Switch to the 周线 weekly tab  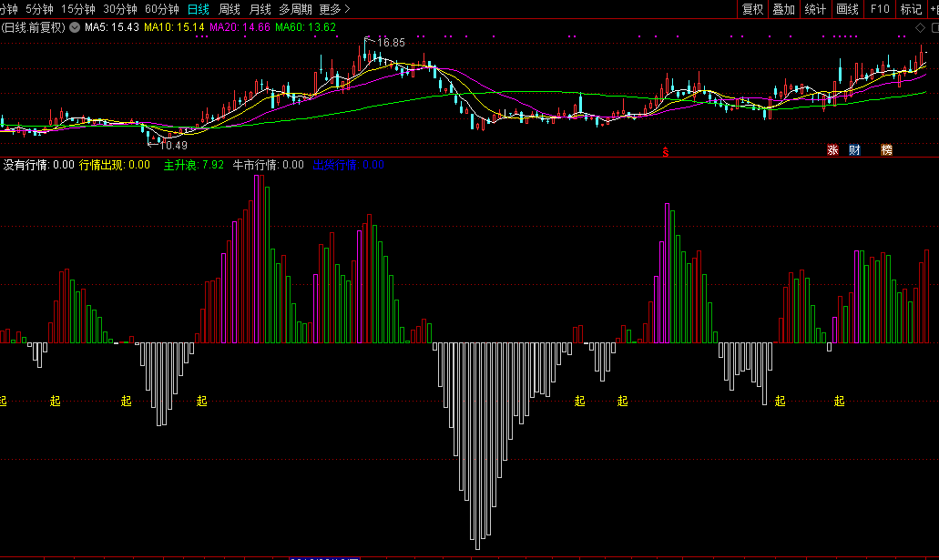click(x=230, y=9)
